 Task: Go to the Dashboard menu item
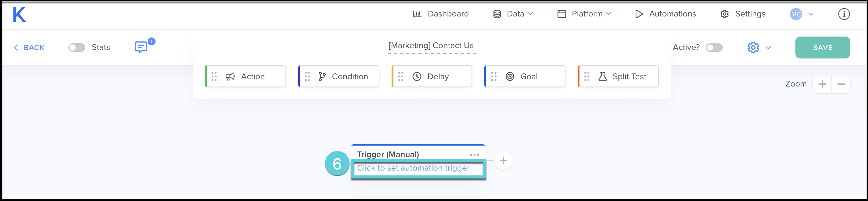(x=441, y=14)
